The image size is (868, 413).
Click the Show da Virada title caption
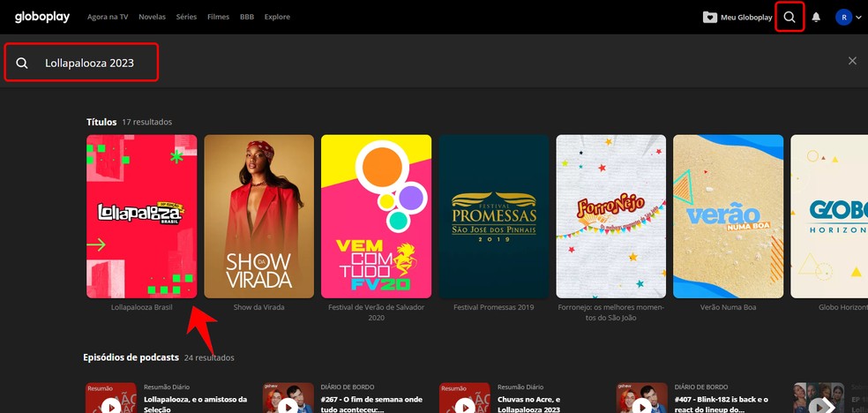click(x=258, y=307)
